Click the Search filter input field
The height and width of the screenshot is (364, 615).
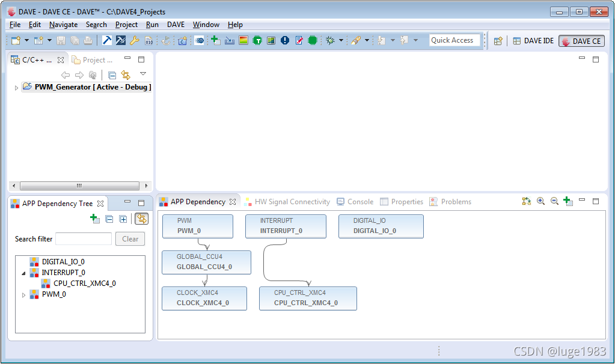(84, 239)
